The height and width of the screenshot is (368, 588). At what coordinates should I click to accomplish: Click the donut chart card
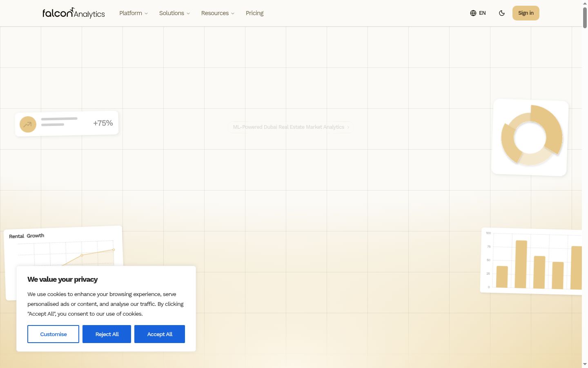coord(530,137)
